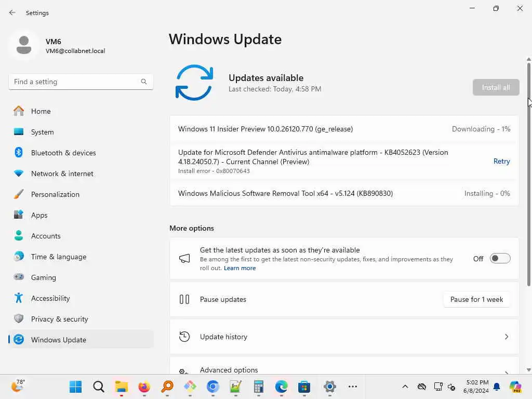Click the Update history clock icon
The width and height of the screenshot is (532, 399).
pos(184,337)
